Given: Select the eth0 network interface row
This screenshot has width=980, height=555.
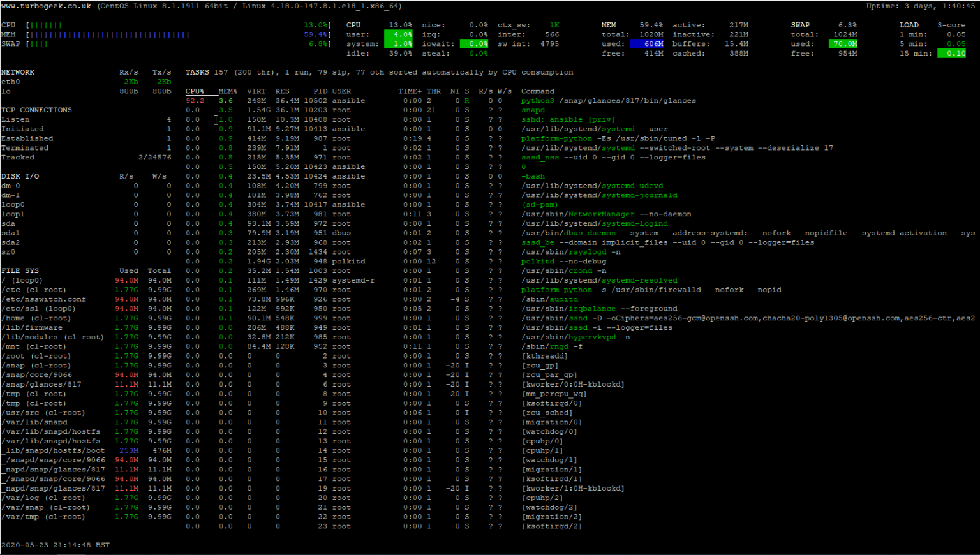Looking at the screenshot, I should point(86,82).
